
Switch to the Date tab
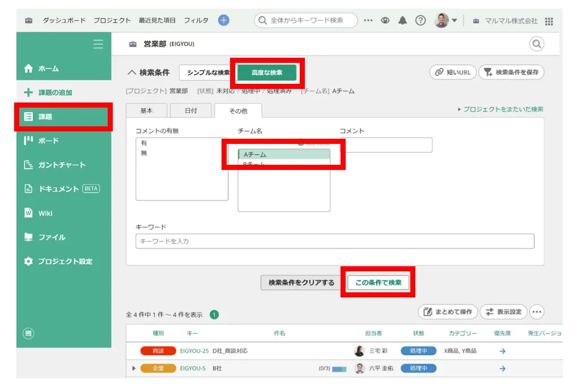tap(191, 110)
